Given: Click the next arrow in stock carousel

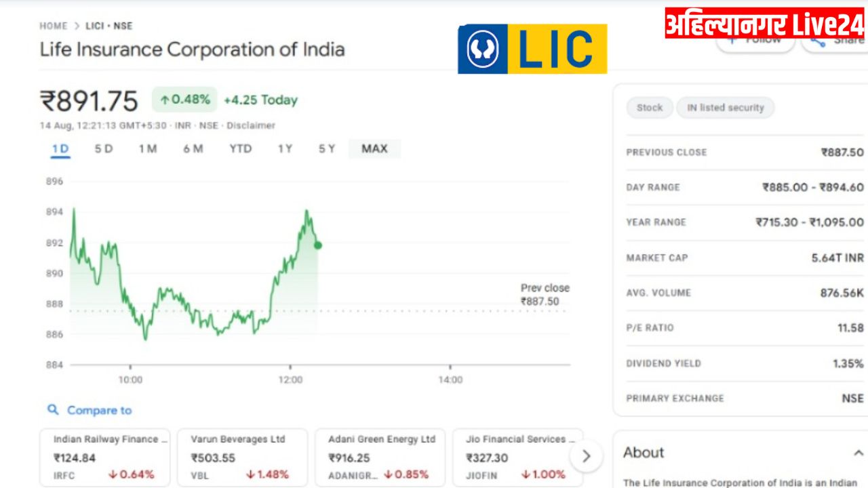Looking at the screenshot, I should point(587,456).
